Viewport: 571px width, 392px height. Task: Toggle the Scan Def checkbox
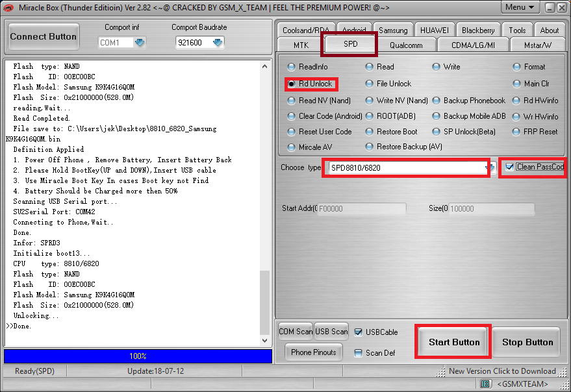pyautogui.click(x=359, y=353)
